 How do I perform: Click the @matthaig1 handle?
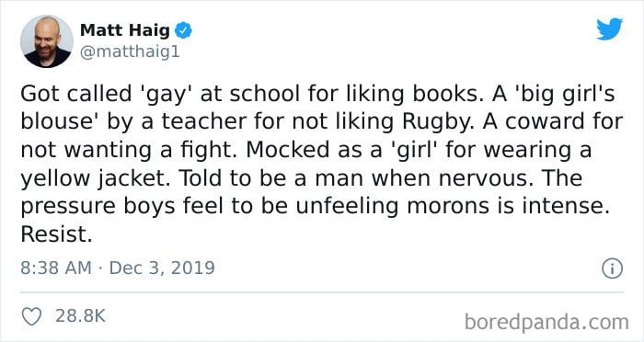[130, 52]
